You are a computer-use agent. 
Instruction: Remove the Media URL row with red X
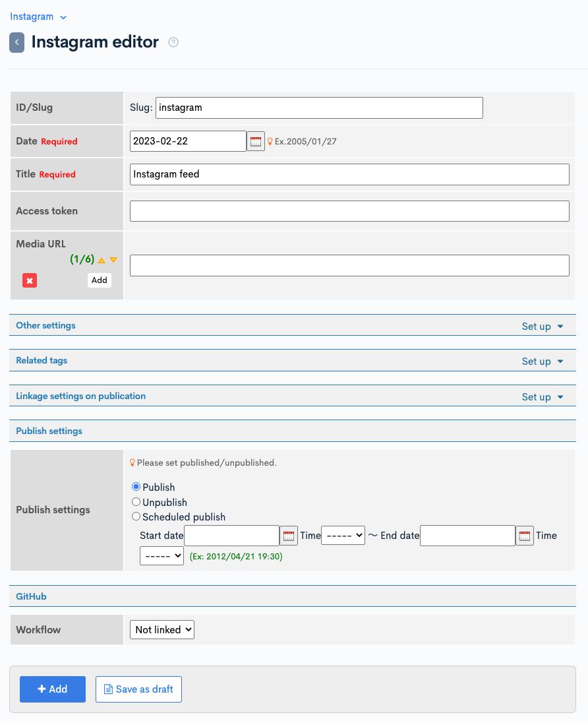point(30,280)
